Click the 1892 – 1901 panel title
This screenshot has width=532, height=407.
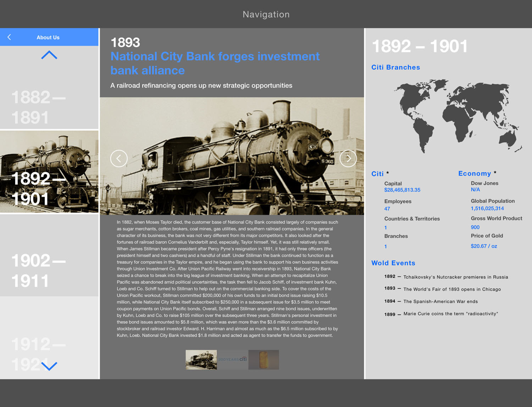[420, 46]
